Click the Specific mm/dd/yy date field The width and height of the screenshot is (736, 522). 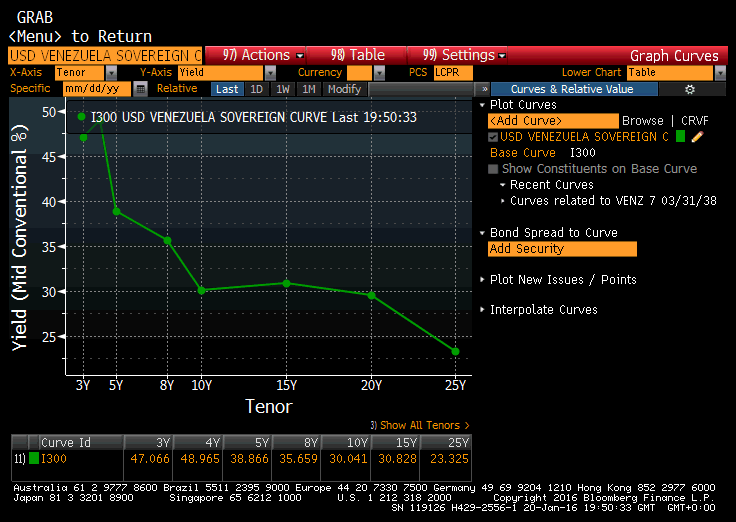97,89
